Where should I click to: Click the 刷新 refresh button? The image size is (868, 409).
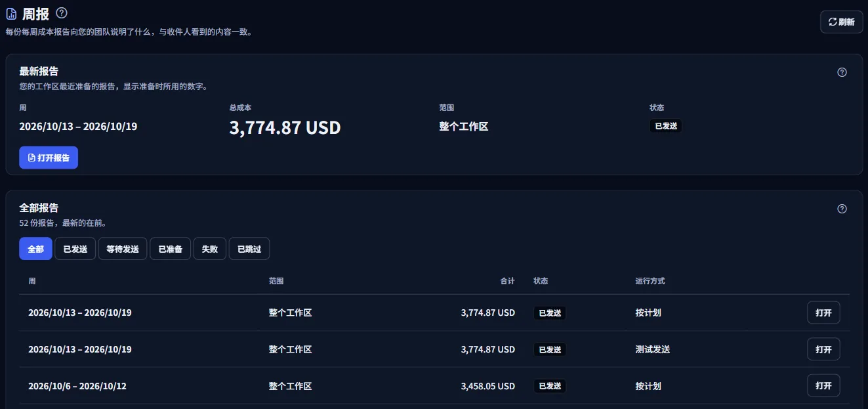pos(841,22)
